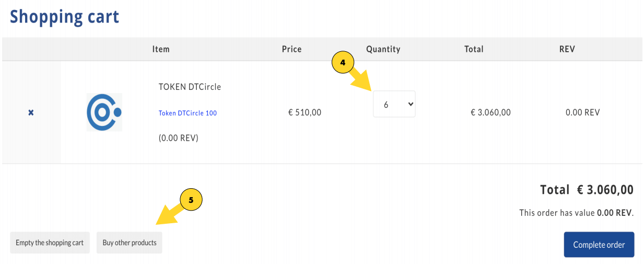The height and width of the screenshot is (264, 644).
Task: Select the REV column header
Action: coord(567,49)
